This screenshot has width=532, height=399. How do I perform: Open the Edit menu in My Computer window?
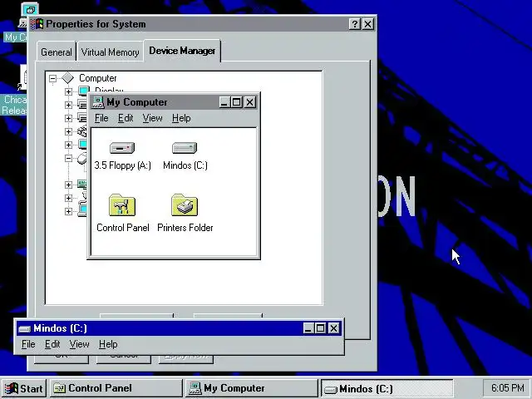pyautogui.click(x=126, y=118)
